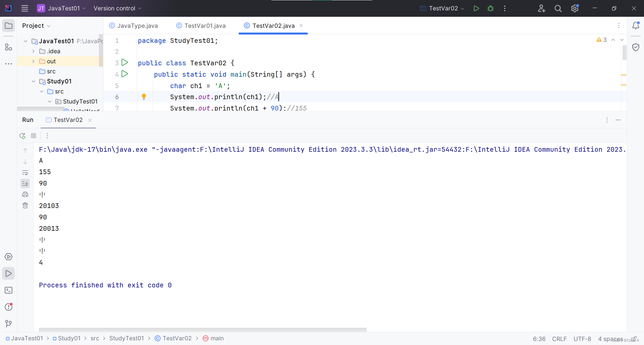The image size is (644, 345).
Task: Hide the Run tool window
Action: tap(618, 120)
